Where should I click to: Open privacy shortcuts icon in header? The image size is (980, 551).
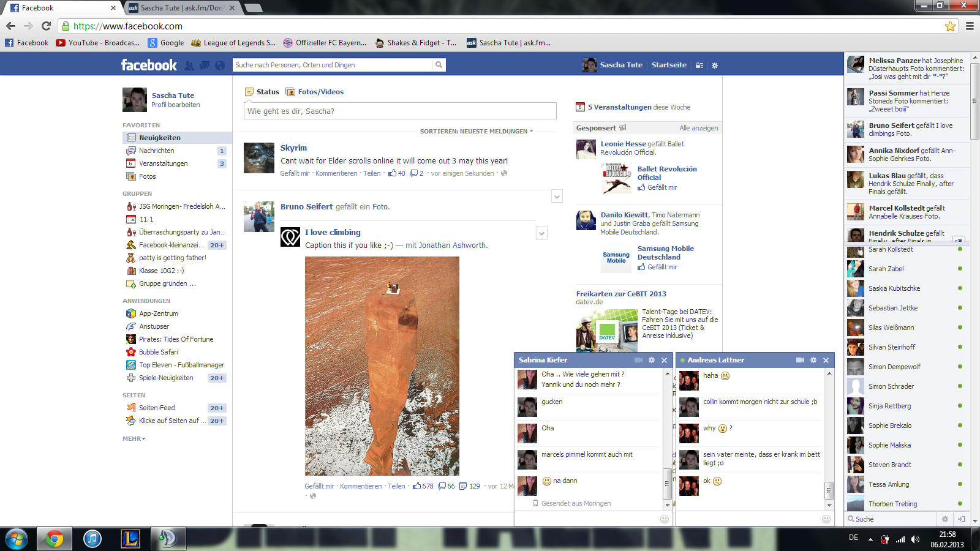pyautogui.click(x=699, y=65)
